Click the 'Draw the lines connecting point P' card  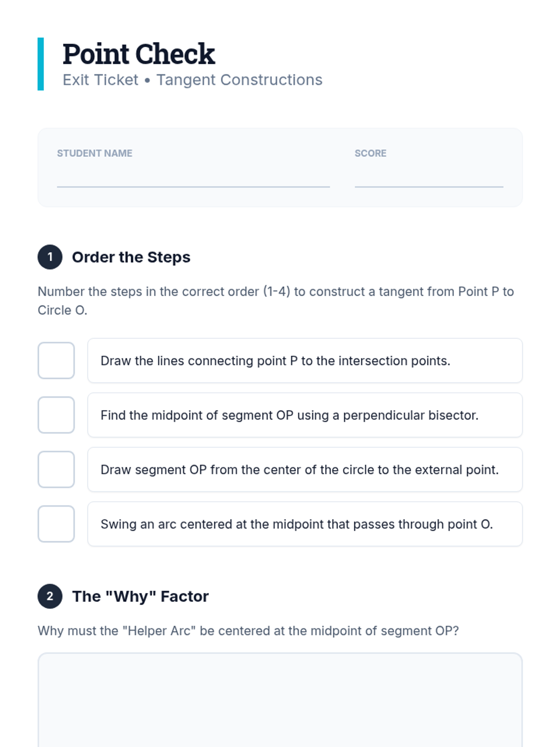(x=305, y=360)
